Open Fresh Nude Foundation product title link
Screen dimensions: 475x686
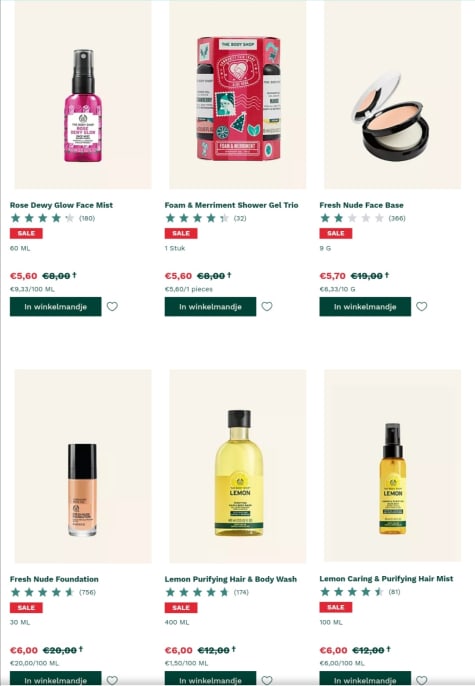click(54, 579)
